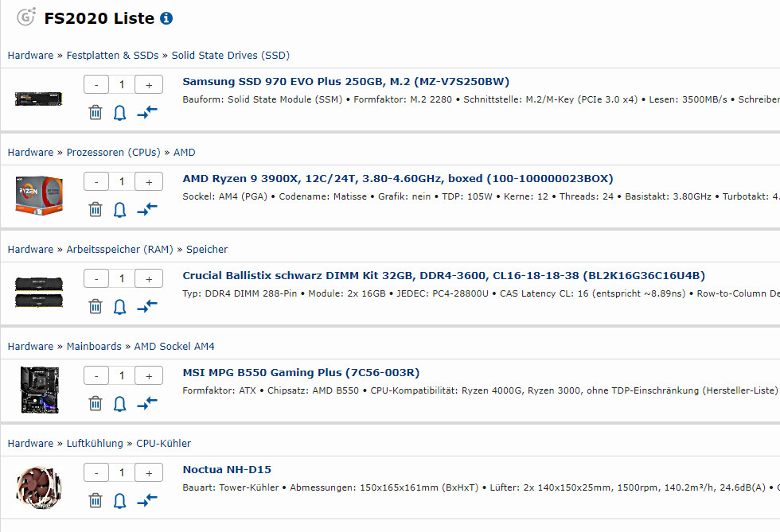Viewport: 780px width, 532px height.
Task: Click the quantity field for Crucial Ballistix
Action: click(122, 279)
